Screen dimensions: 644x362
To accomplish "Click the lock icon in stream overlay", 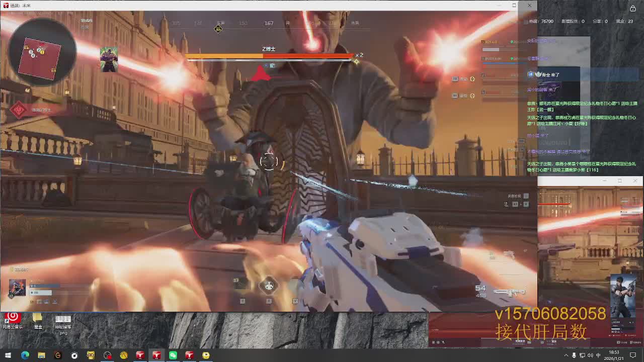I will pyautogui.click(x=632, y=8).
